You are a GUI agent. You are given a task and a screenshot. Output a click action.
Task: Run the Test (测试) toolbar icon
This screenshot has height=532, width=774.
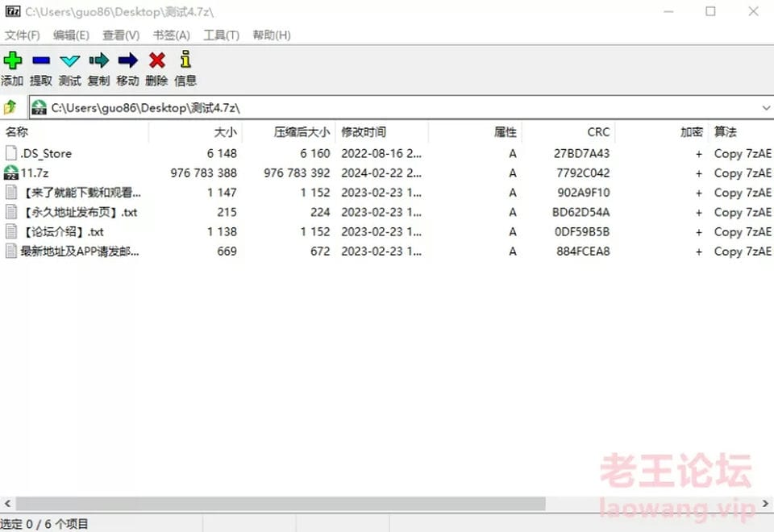pyautogui.click(x=69, y=60)
